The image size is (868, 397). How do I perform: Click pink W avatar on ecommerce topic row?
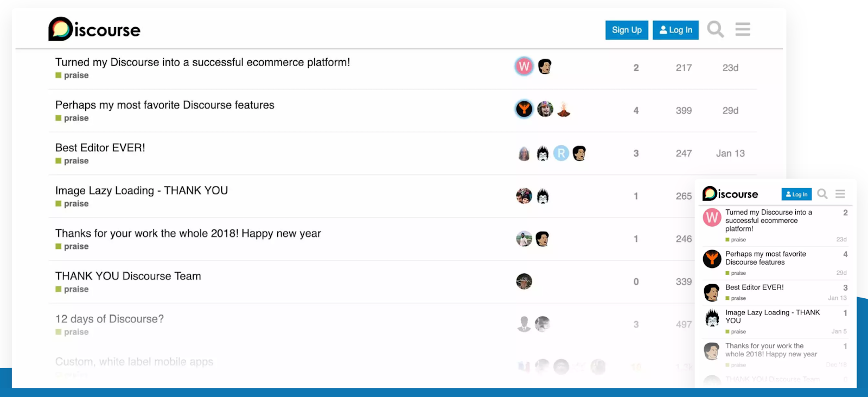pos(524,66)
